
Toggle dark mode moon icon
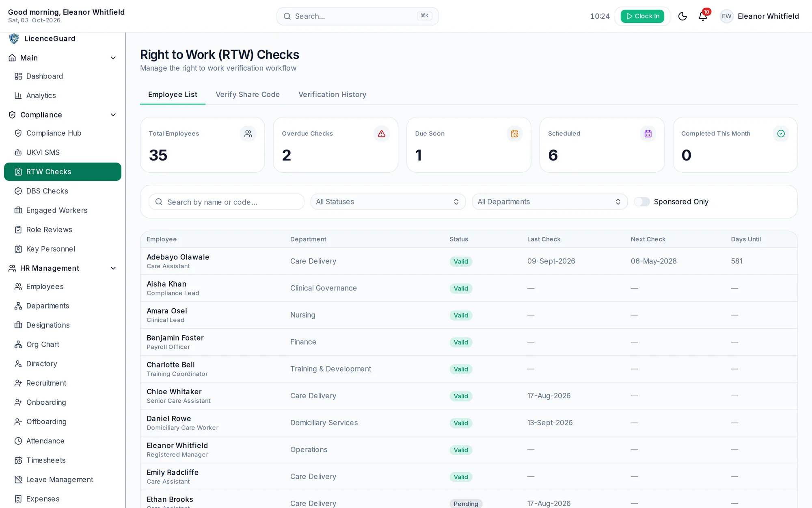[682, 16]
